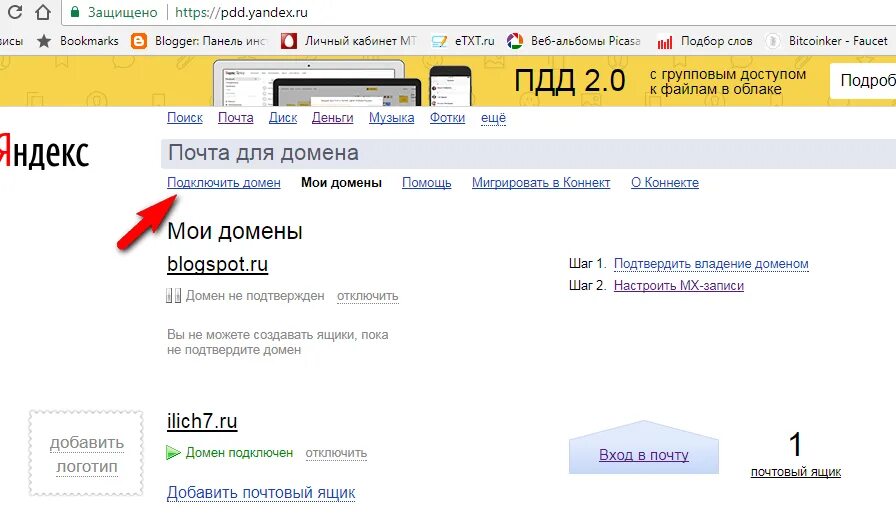
Task: Open the Деньги service link
Action: click(x=333, y=118)
